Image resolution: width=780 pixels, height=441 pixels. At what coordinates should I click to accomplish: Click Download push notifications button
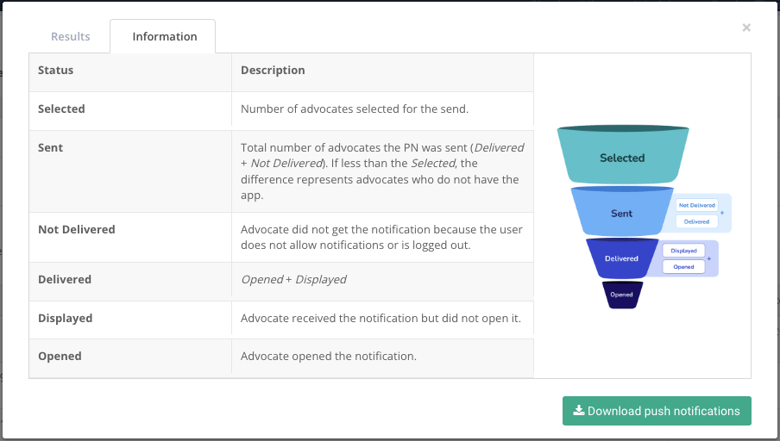657,411
